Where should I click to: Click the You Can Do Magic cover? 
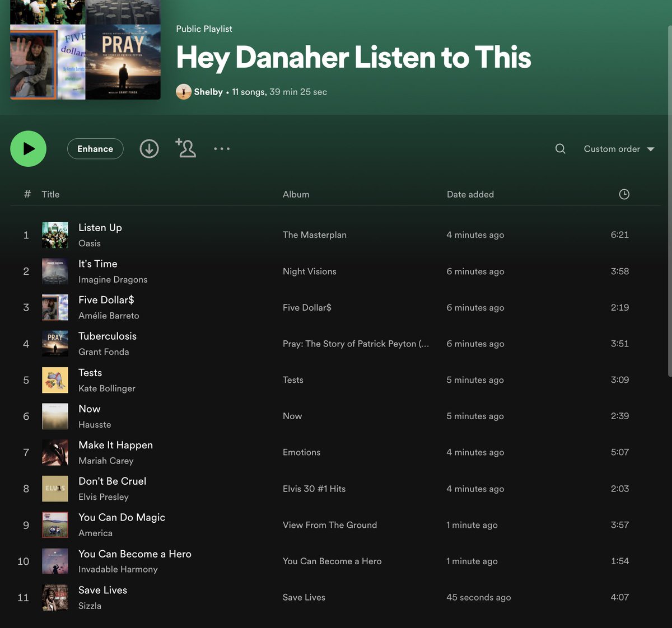[x=55, y=525]
